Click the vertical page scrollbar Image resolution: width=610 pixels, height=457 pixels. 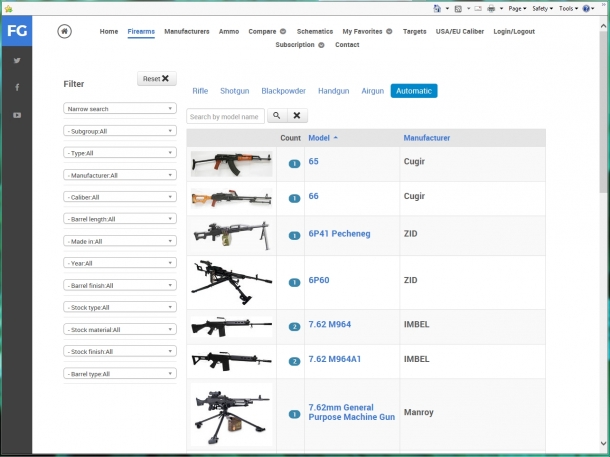(x=603, y=112)
